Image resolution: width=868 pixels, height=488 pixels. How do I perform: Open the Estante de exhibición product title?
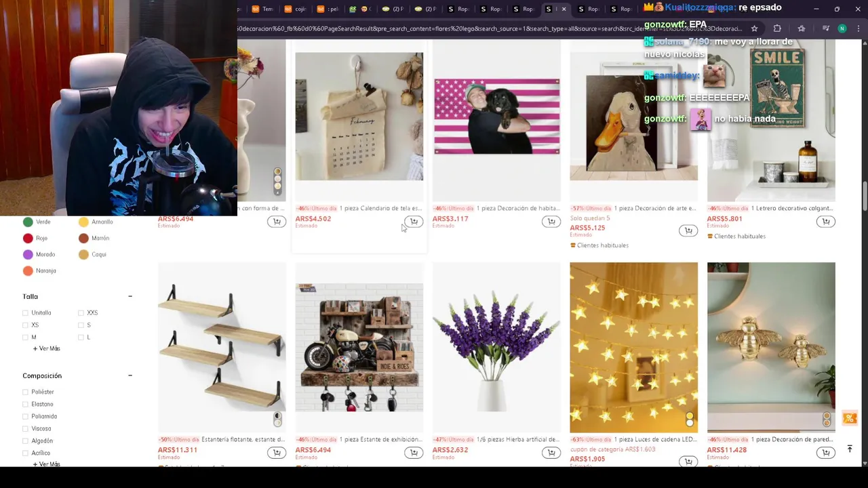380,439
